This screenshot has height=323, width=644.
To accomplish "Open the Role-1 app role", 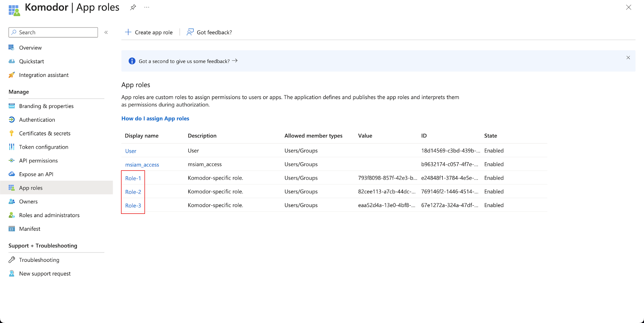I will (133, 178).
